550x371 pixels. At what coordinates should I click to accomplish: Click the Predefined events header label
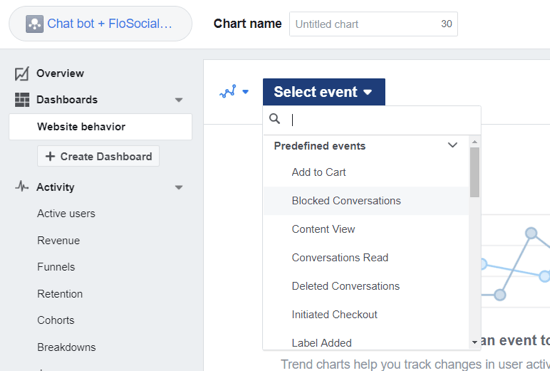click(320, 146)
